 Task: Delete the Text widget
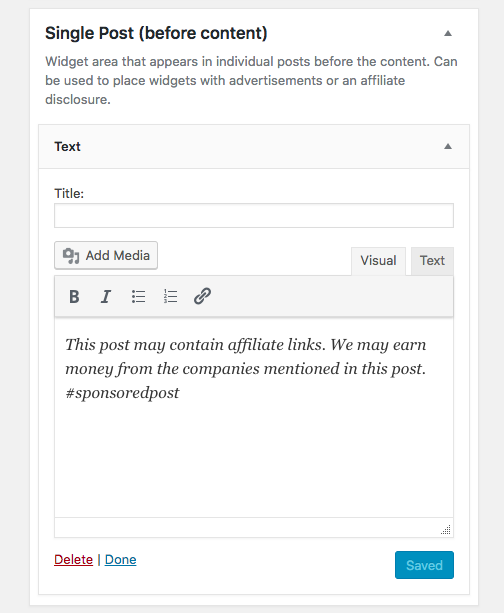click(x=74, y=559)
